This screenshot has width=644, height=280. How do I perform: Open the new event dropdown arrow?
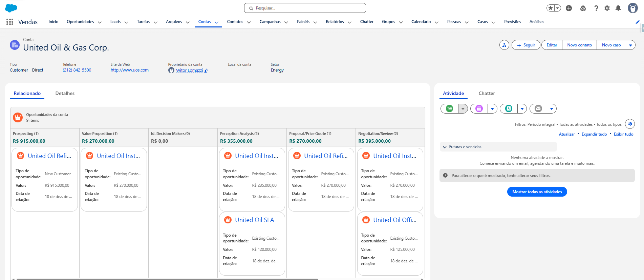point(492,108)
